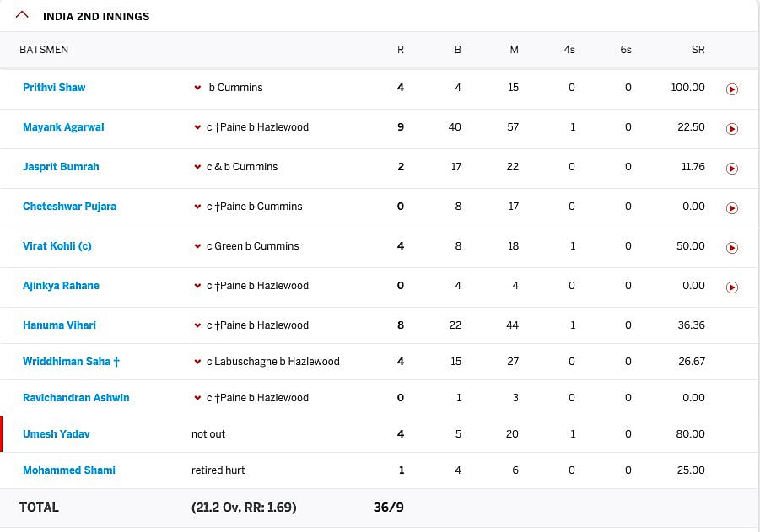Viewport: 760px width, 532px height.
Task: Expand Ravichandran Ashwin's dismissal details
Action: point(198,397)
